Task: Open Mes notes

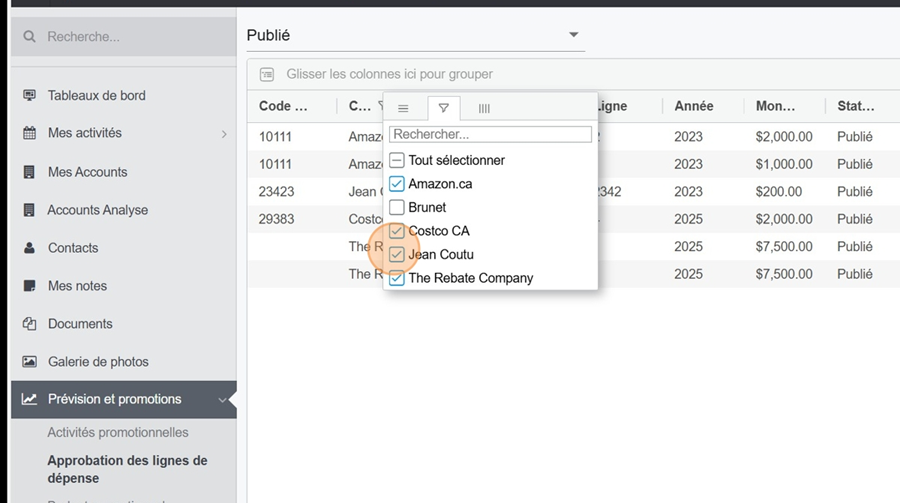Action: pos(77,286)
